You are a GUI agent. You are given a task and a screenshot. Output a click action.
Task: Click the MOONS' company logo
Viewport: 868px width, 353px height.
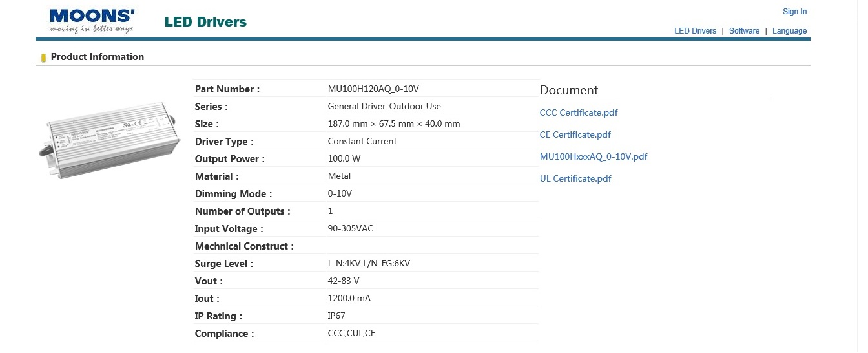click(92, 21)
